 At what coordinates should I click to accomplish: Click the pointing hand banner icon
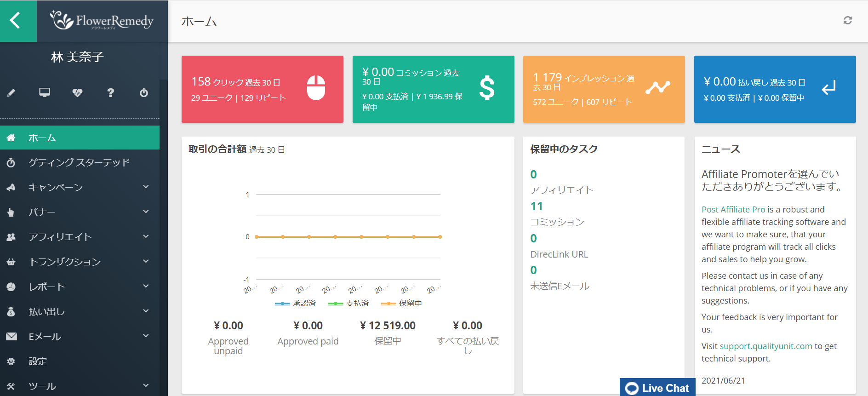coord(11,212)
